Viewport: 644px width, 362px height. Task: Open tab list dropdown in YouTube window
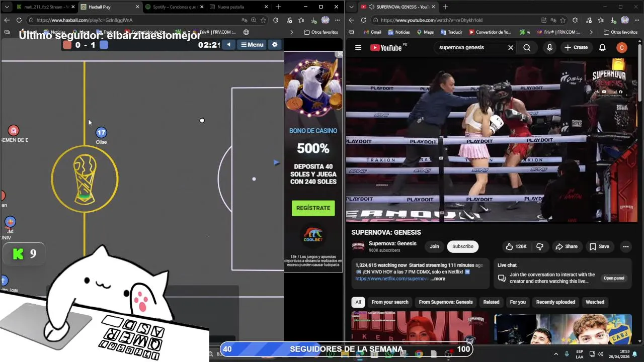click(x=351, y=7)
